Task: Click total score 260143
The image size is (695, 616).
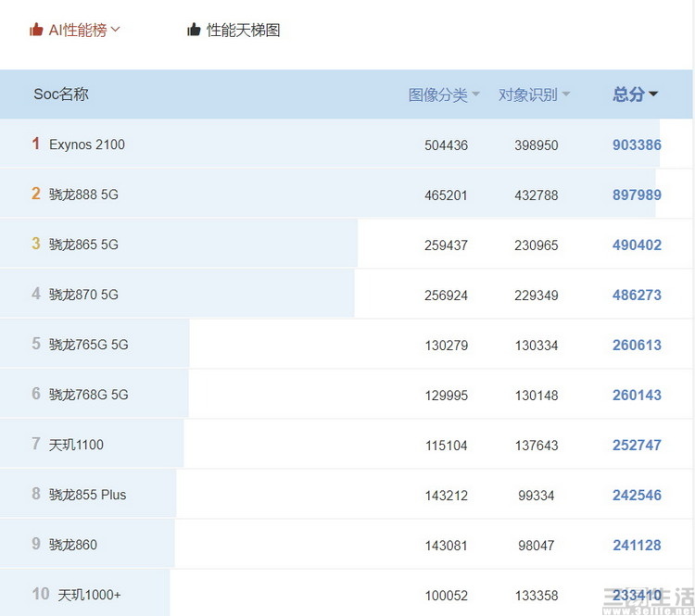Action: (x=637, y=396)
